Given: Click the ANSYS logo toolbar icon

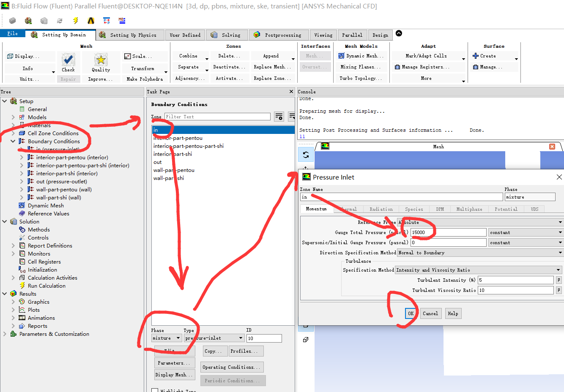Looking at the screenshot, I should pos(91,20).
